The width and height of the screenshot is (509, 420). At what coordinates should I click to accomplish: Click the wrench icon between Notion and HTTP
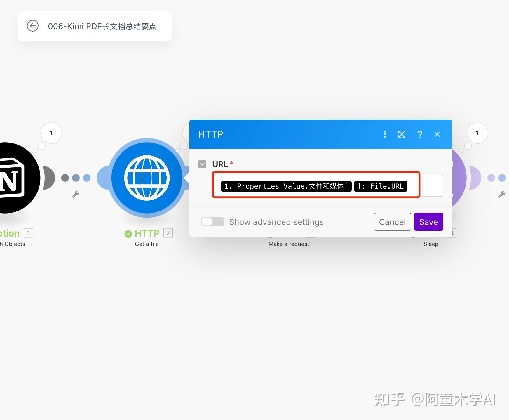(x=76, y=193)
